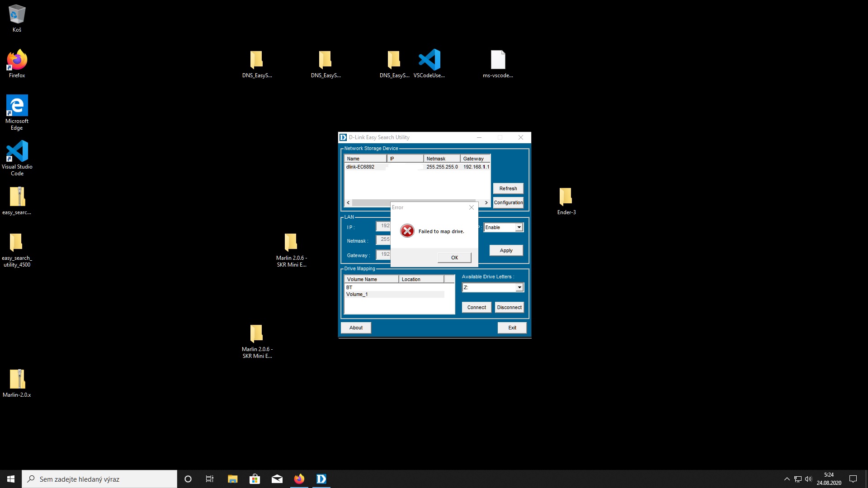The height and width of the screenshot is (488, 868).
Task: Click the Refresh button
Action: (x=508, y=188)
